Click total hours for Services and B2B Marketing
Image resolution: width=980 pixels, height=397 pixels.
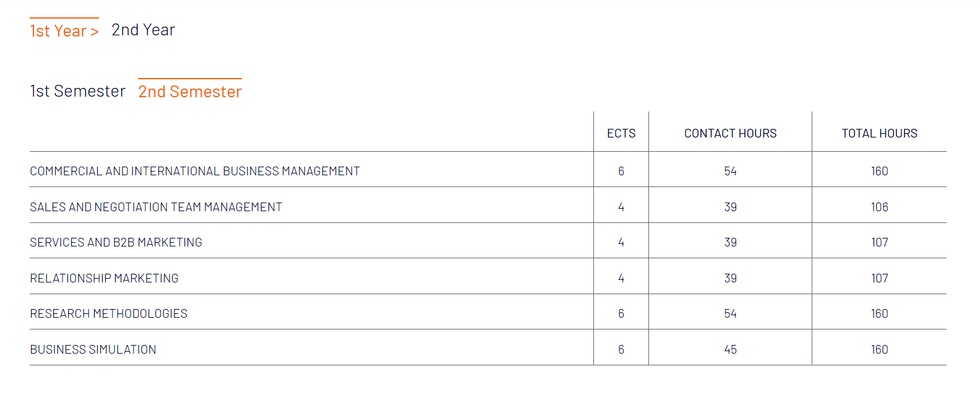point(879,242)
